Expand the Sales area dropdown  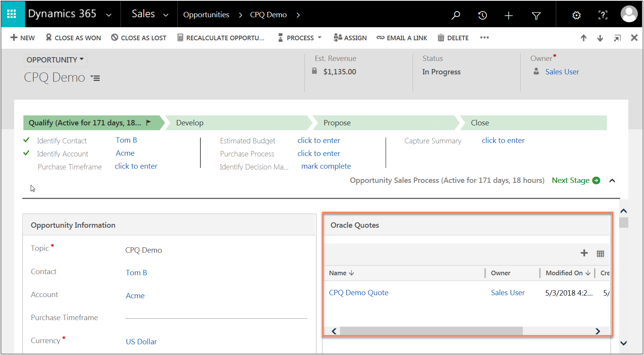(x=166, y=15)
